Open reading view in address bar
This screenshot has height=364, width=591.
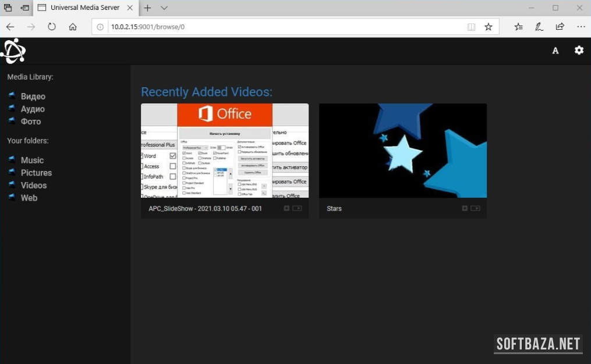point(471,27)
